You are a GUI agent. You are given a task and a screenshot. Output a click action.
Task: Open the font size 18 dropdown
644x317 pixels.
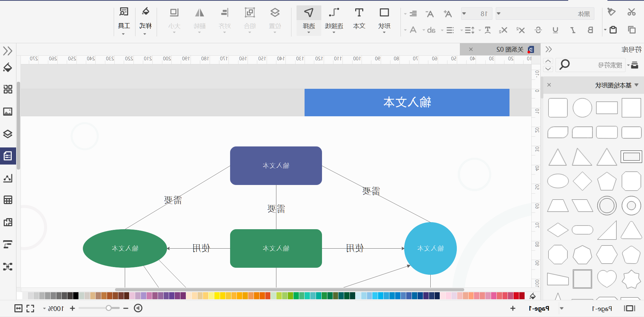[x=464, y=14]
